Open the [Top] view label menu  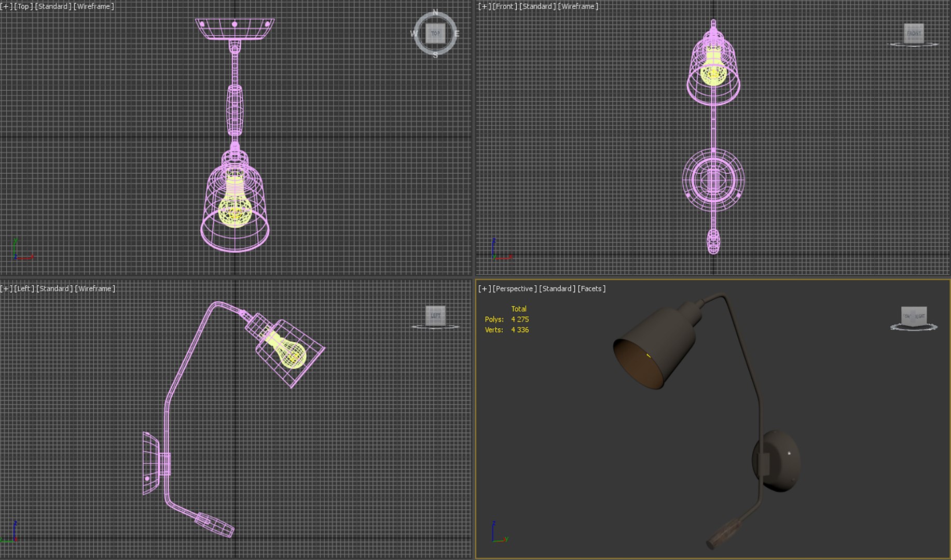23,6
